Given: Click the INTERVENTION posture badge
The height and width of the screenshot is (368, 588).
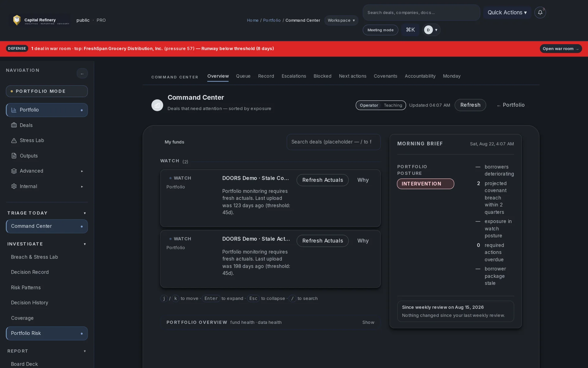Looking at the screenshot, I should click(425, 184).
